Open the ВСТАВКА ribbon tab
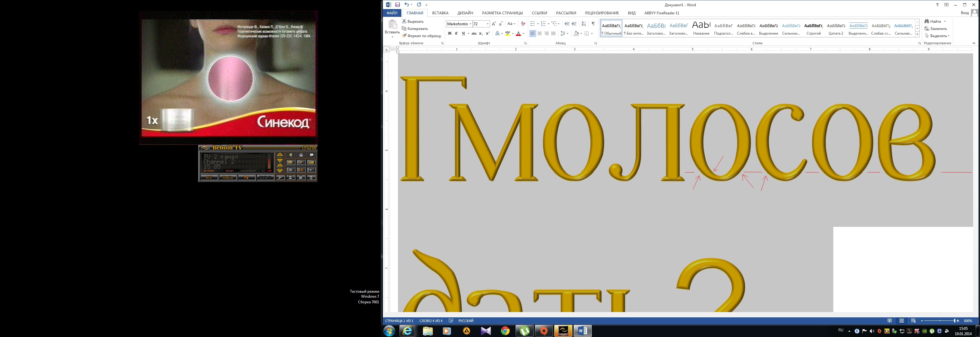 440,13
